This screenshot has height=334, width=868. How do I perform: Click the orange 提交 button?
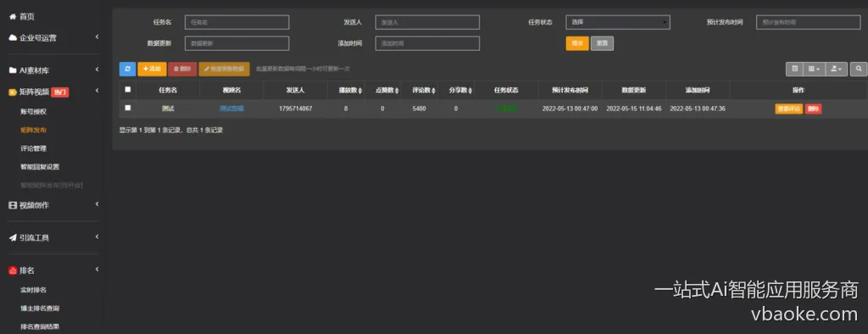pyautogui.click(x=577, y=43)
